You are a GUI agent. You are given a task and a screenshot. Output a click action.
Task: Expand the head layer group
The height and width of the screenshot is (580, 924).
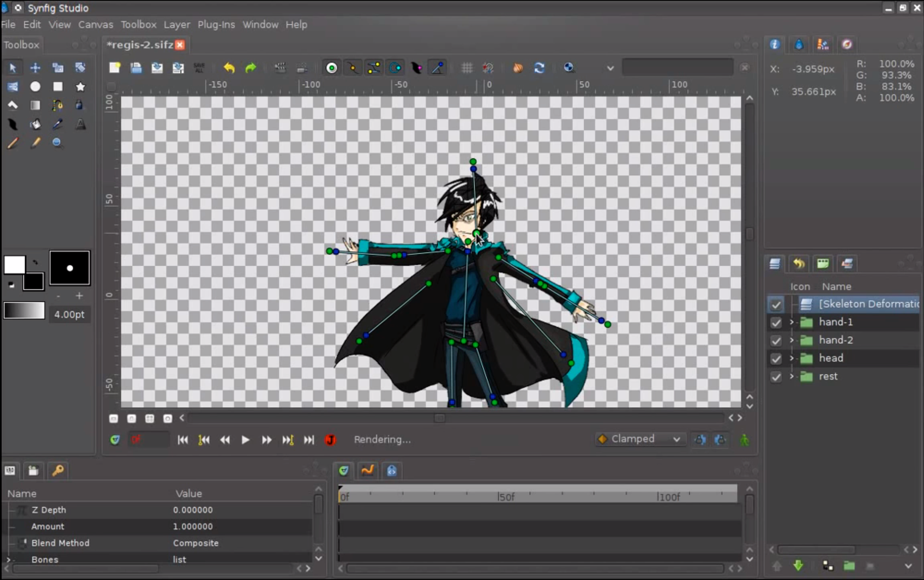point(792,358)
